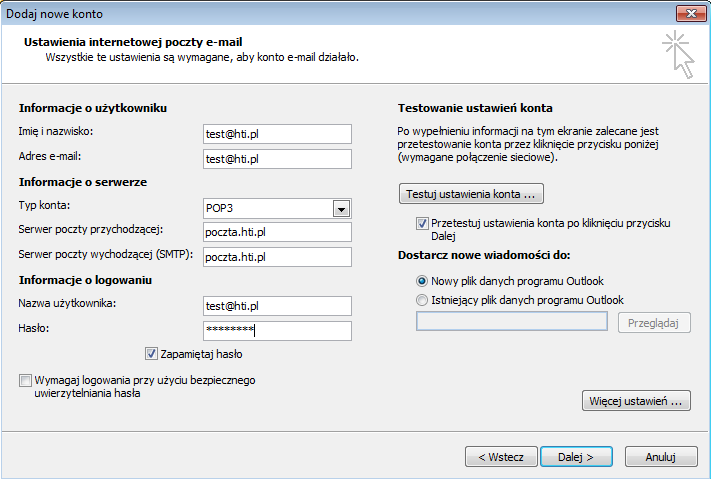Enable secure password authentication checkbox
Image resolution: width=711 pixels, height=479 pixels.
tap(25, 380)
